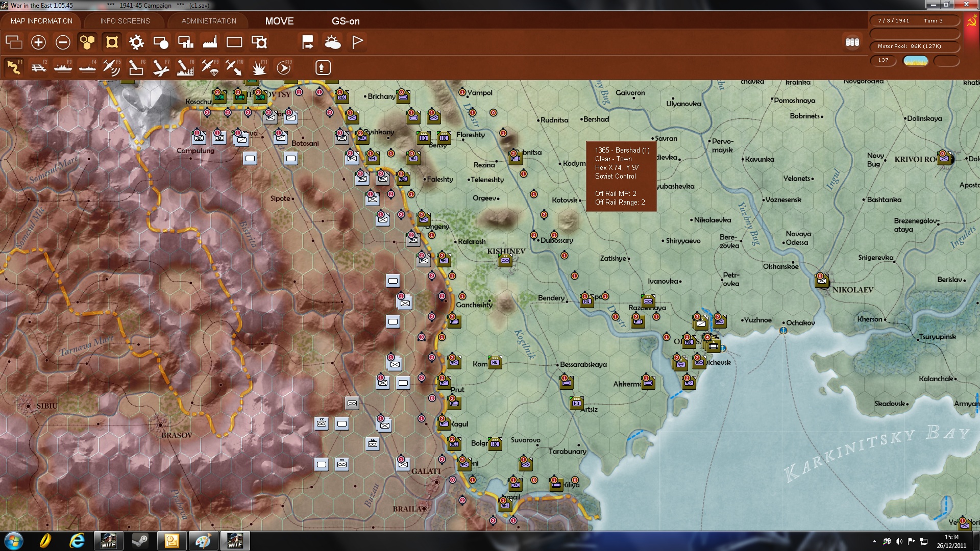The image size is (980, 551).
Task: Click the SIBIU city label
Action: pyautogui.click(x=47, y=406)
